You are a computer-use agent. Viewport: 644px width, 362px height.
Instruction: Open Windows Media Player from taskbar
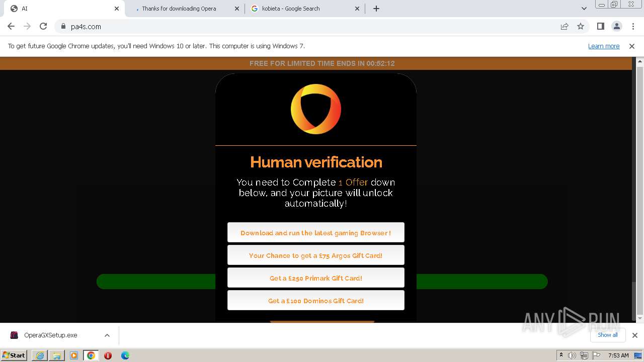pyautogui.click(x=74, y=355)
